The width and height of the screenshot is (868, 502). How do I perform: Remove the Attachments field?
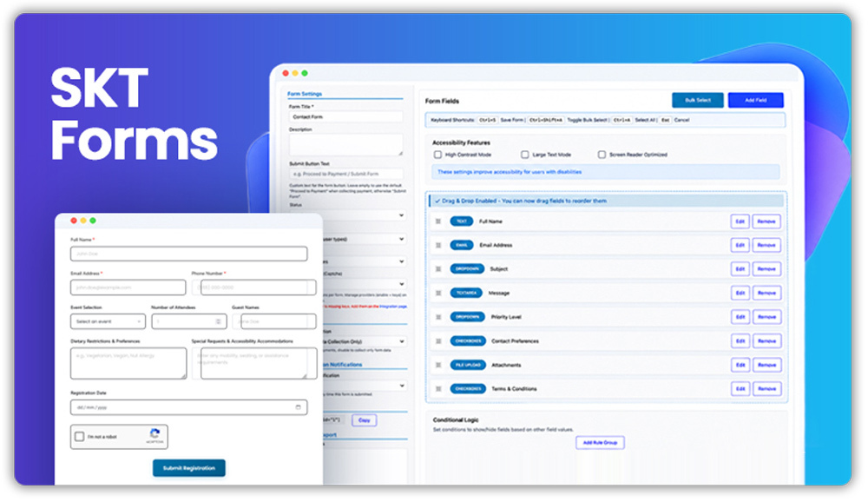click(x=766, y=365)
